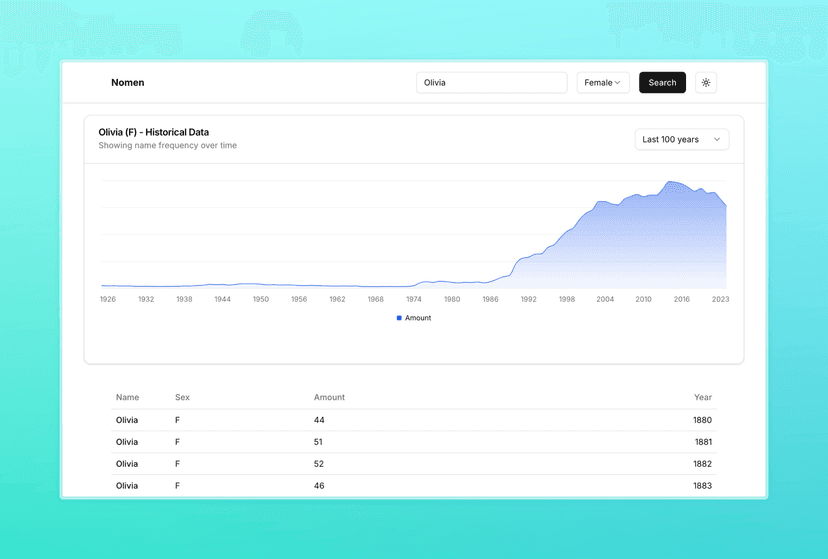Click the Year column header

pyautogui.click(x=702, y=397)
